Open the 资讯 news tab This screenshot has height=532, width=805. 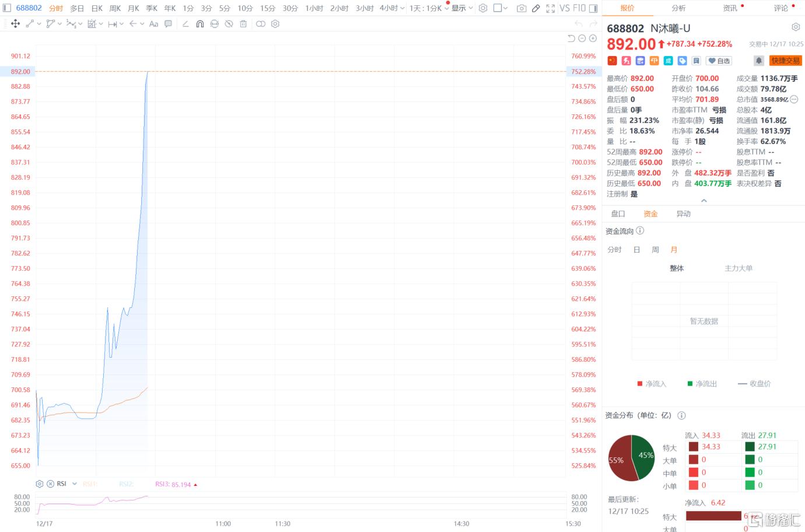730,8
